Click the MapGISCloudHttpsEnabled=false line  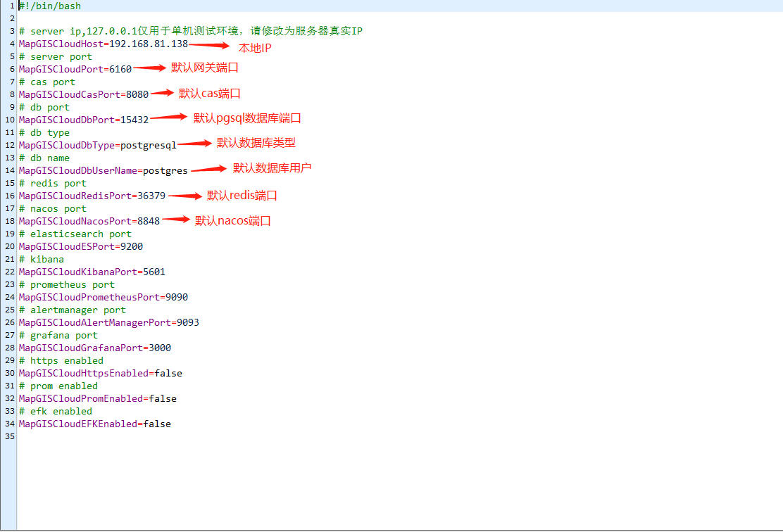[101, 373]
